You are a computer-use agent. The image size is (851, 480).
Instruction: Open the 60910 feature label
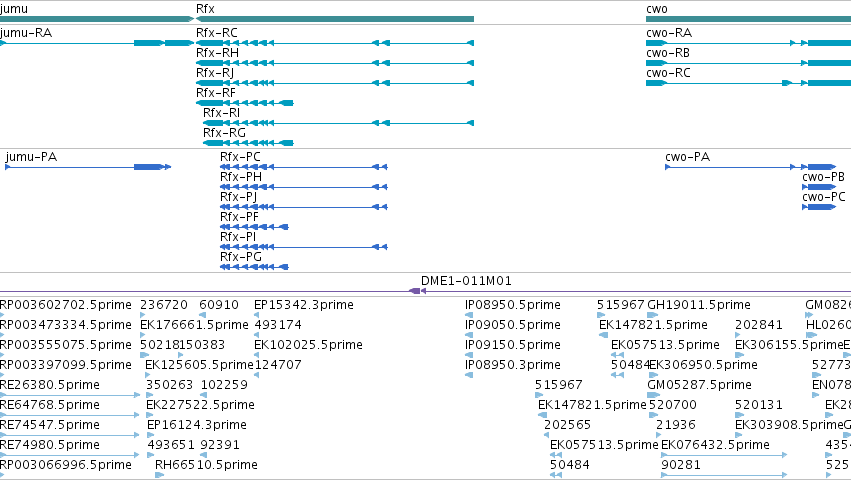tap(219, 305)
